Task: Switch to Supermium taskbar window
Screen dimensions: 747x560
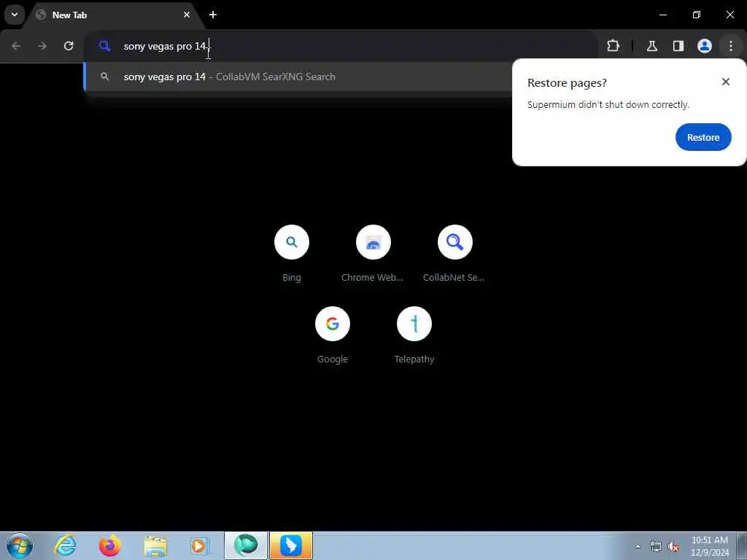Action: pyautogui.click(x=246, y=545)
